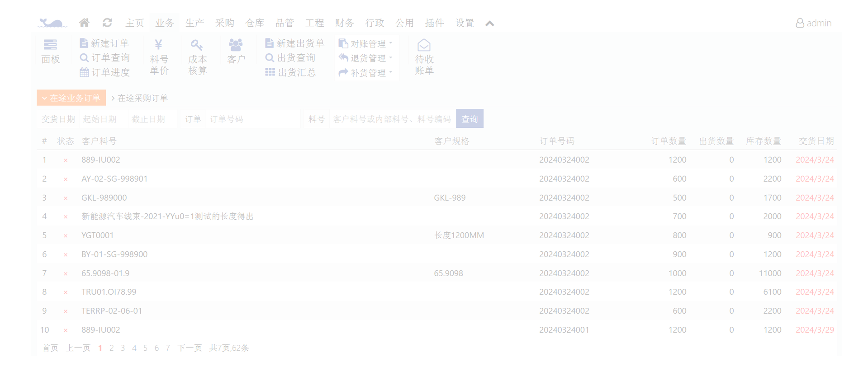The height and width of the screenshot is (367, 868).
Task: Click 新建订单 new order item
Action: pyautogui.click(x=104, y=43)
